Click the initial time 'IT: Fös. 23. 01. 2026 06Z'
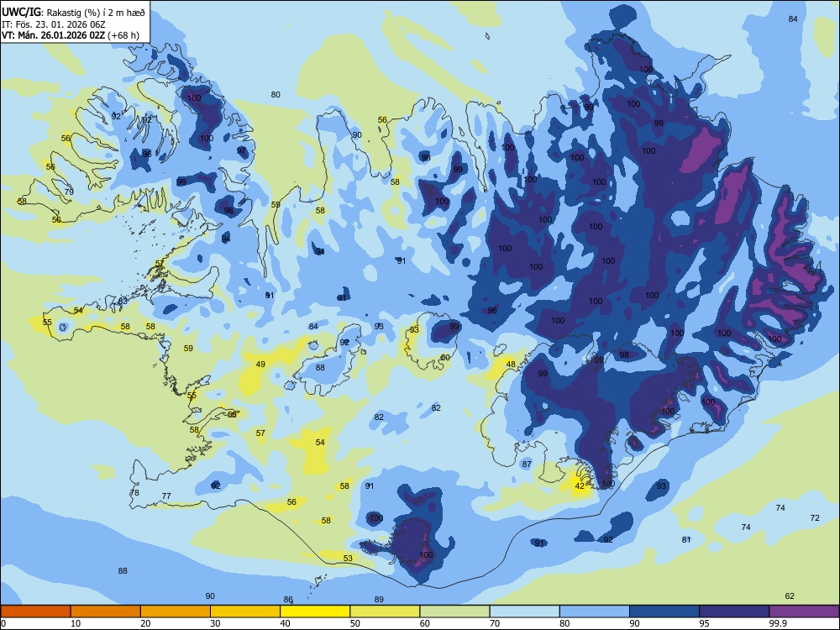 pos(54,24)
